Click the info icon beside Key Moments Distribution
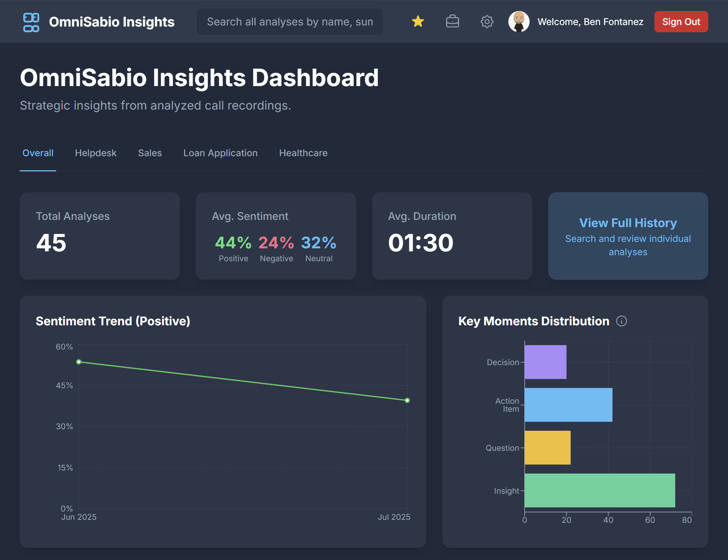 pos(622,321)
